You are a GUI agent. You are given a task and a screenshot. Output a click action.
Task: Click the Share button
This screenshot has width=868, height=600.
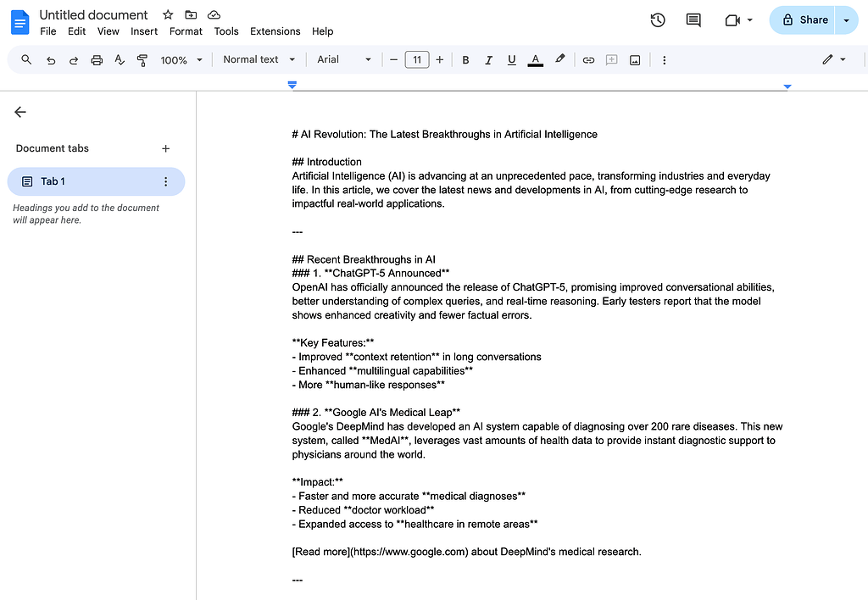click(804, 19)
